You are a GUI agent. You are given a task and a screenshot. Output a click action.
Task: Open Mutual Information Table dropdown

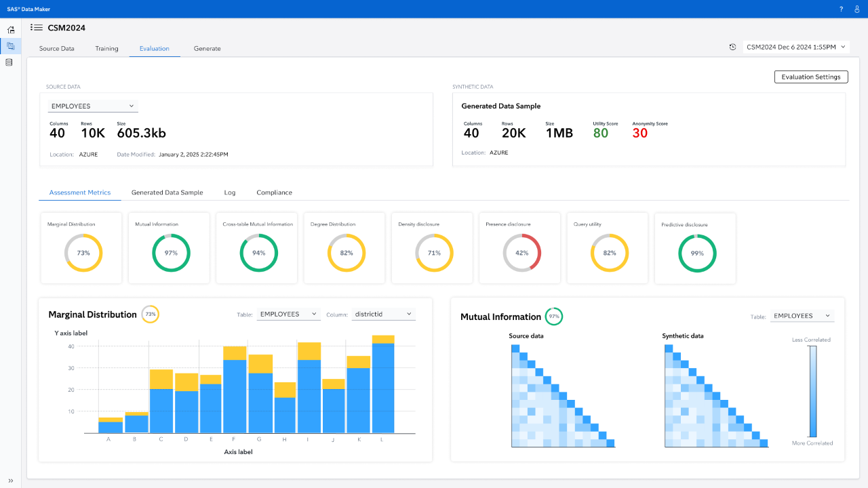[802, 316]
